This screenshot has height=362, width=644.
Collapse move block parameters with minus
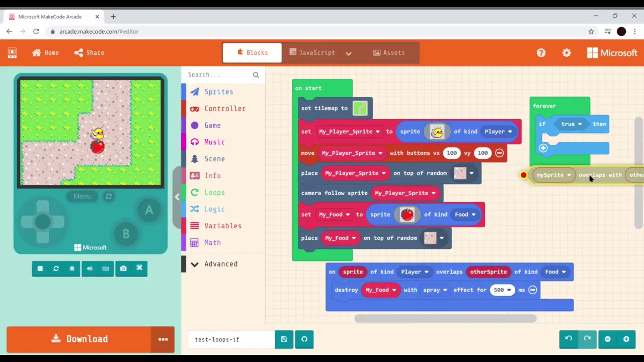coord(499,153)
